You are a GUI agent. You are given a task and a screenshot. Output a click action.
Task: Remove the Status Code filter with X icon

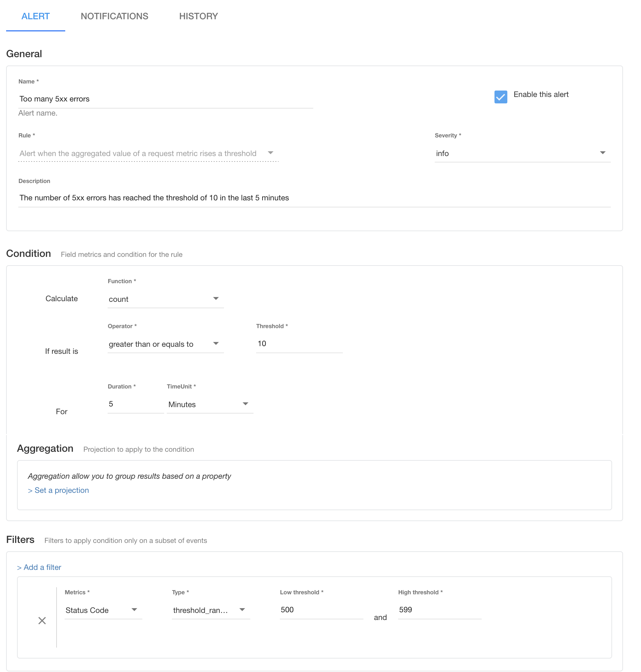42,620
